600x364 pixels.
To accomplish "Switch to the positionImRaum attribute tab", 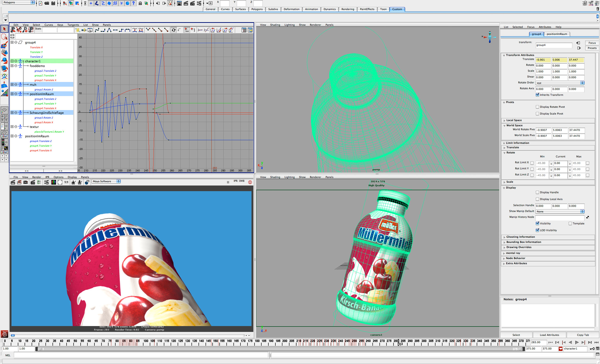I will (x=557, y=34).
